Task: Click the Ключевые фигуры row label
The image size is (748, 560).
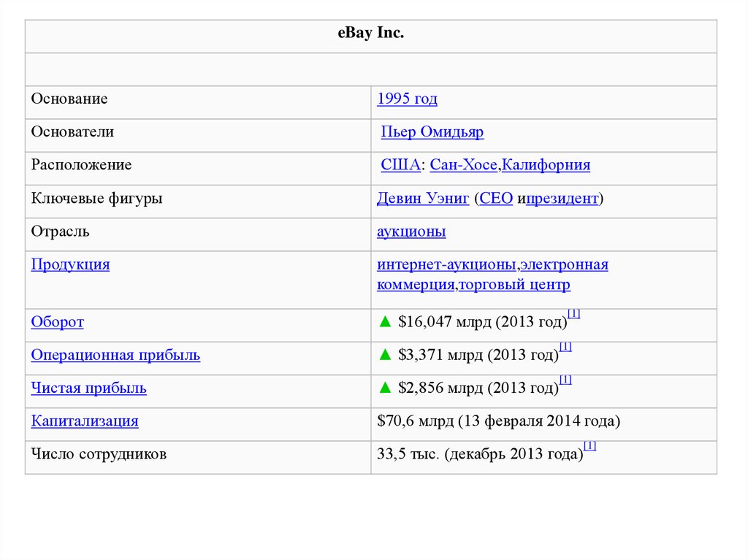Action: [97, 198]
